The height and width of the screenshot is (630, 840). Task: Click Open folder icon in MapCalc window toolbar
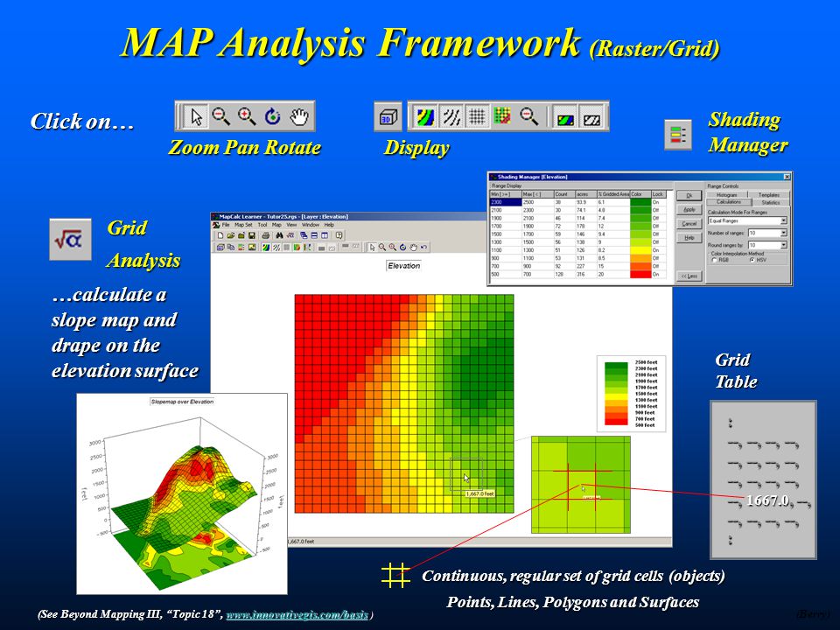tap(231, 235)
